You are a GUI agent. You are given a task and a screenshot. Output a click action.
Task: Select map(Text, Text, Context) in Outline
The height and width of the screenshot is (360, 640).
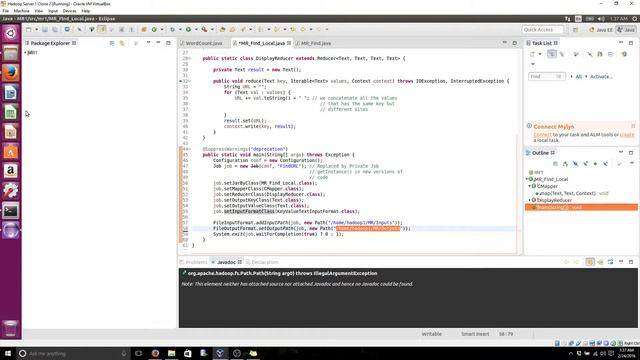[572, 193]
